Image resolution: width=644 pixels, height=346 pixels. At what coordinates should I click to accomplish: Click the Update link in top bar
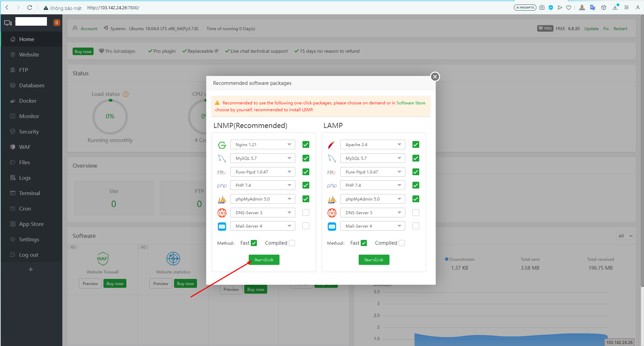[x=592, y=29]
